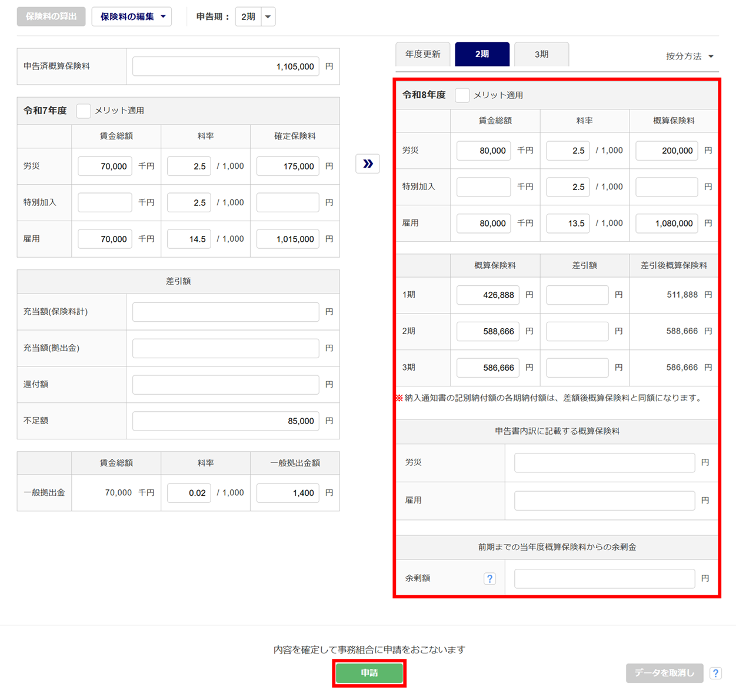
Task: Click 令和7年度 特別加入 確定保険料 field
Action: (288, 202)
